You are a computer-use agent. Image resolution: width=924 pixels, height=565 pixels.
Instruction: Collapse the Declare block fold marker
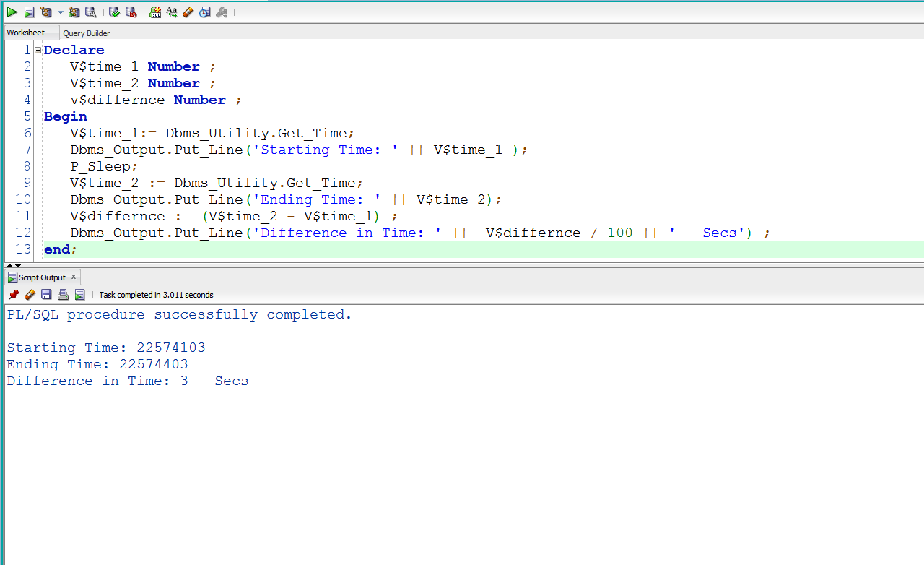[38, 50]
